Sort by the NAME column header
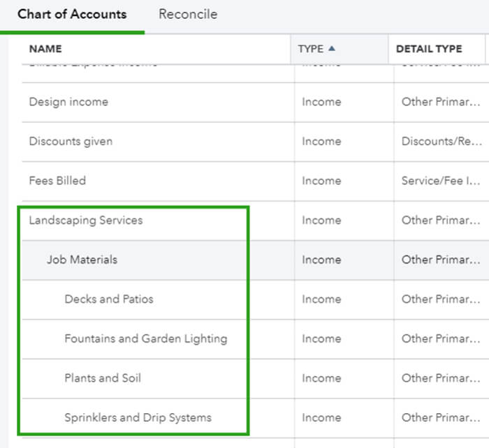 45,49
